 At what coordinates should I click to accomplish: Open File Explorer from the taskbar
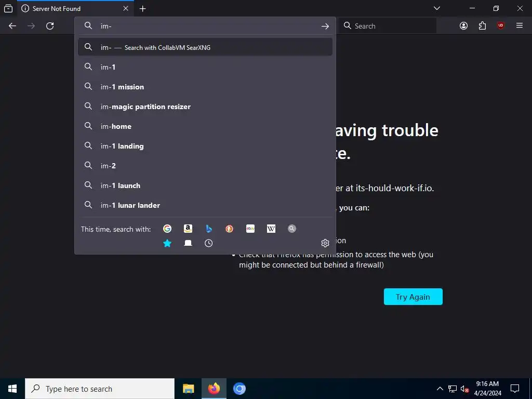click(x=188, y=389)
